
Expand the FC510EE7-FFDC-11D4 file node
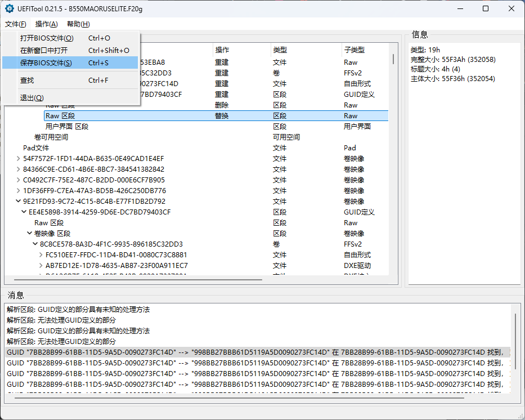tap(41, 255)
